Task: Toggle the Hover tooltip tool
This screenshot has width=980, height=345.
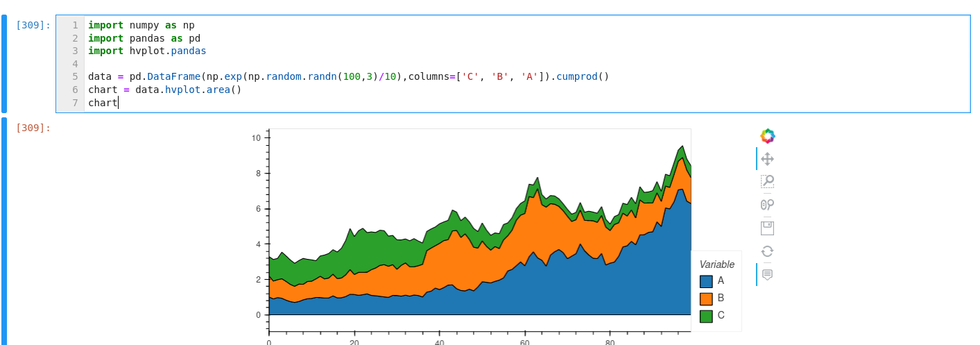Action: tap(767, 274)
